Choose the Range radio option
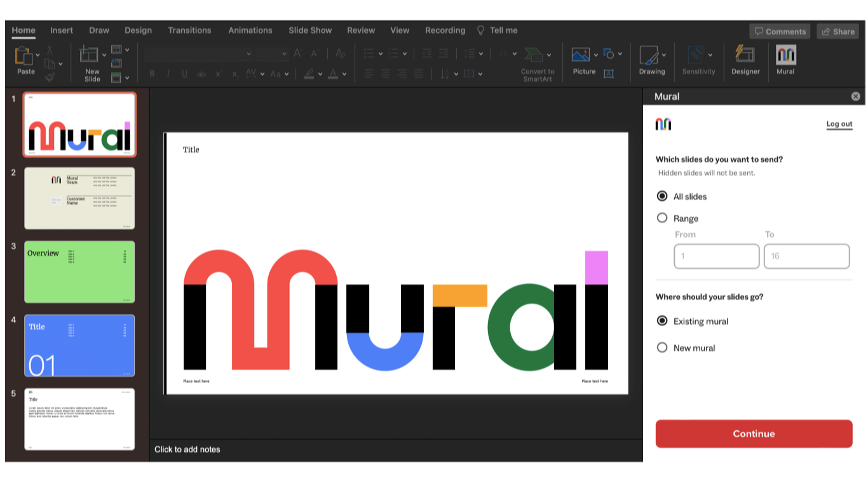 click(662, 218)
